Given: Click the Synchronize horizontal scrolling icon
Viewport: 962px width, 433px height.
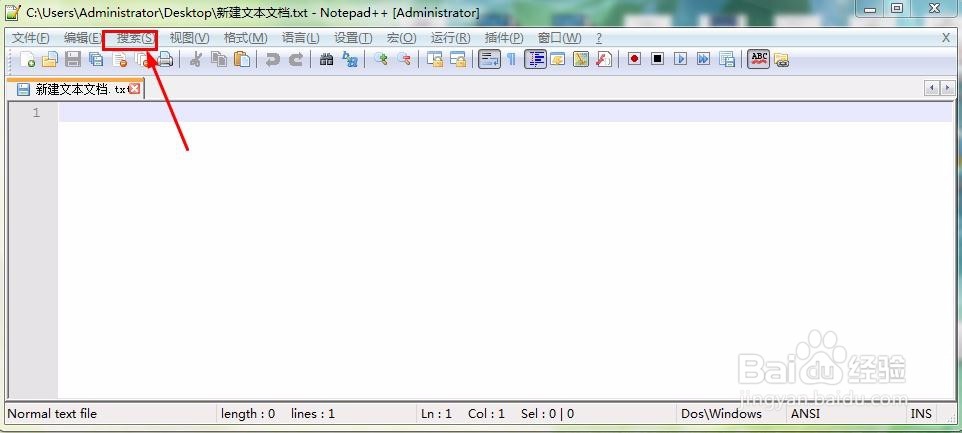Looking at the screenshot, I should [x=458, y=59].
